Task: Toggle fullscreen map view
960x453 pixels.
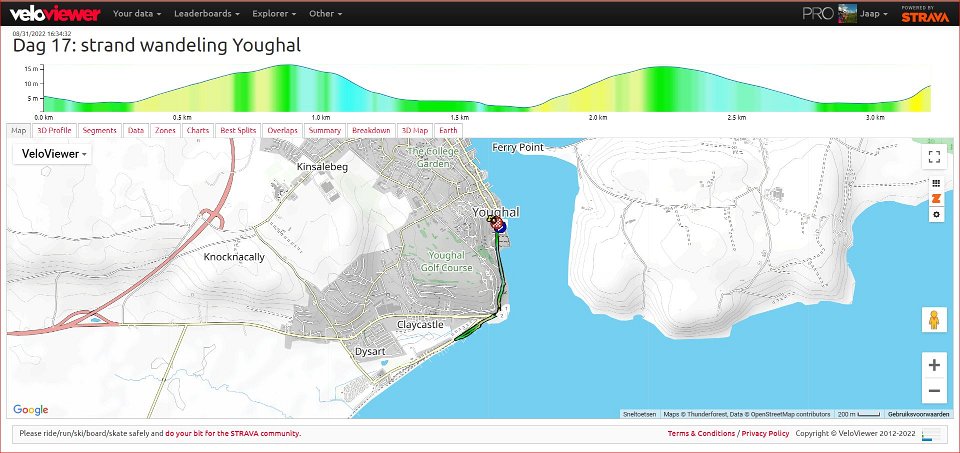Action: 935,157
